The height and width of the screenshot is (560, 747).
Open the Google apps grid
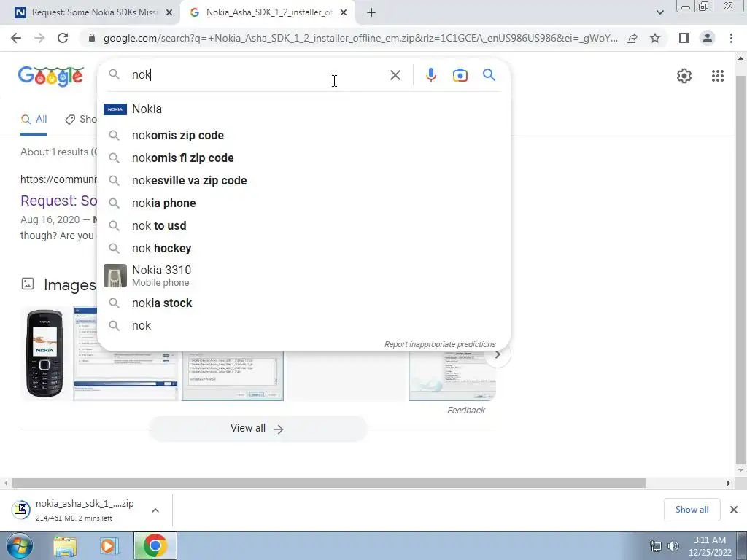(x=718, y=76)
